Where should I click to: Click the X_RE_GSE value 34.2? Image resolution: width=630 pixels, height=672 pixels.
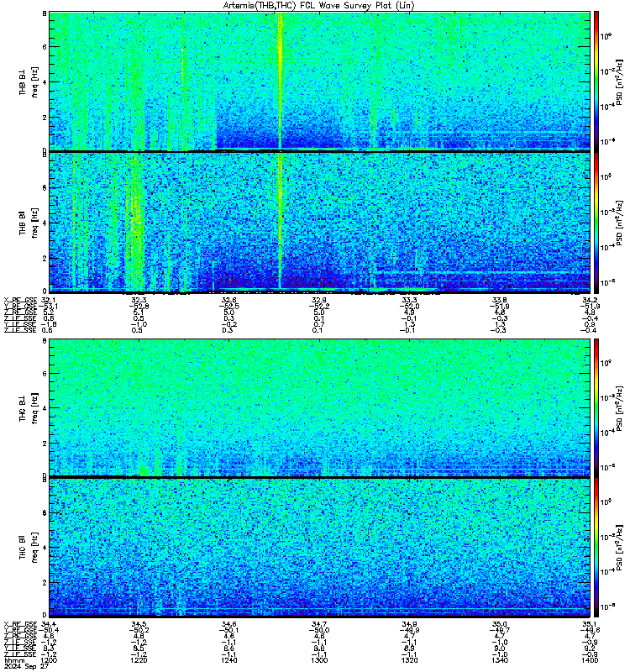[590, 300]
